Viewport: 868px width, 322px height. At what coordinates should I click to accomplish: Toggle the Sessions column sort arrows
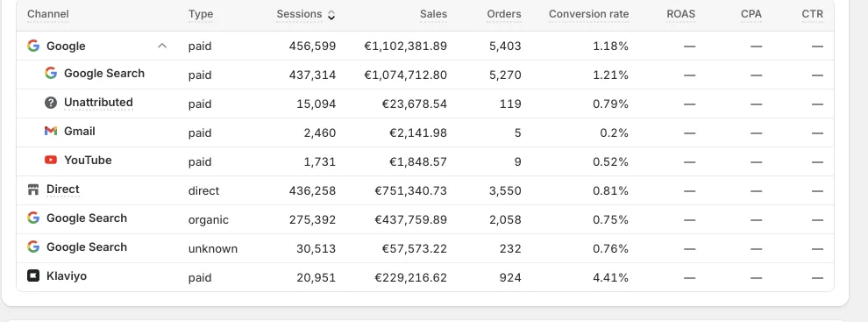(x=331, y=15)
